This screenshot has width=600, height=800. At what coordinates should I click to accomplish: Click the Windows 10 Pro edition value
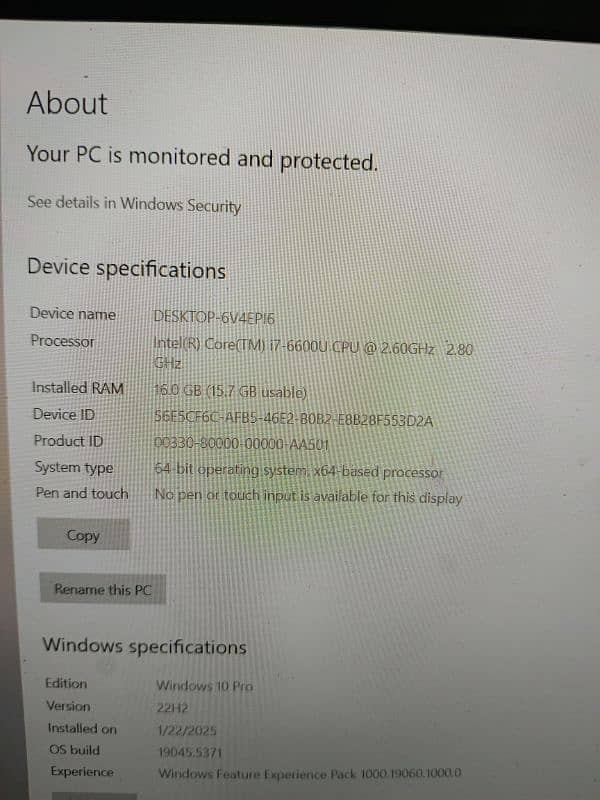(205, 686)
